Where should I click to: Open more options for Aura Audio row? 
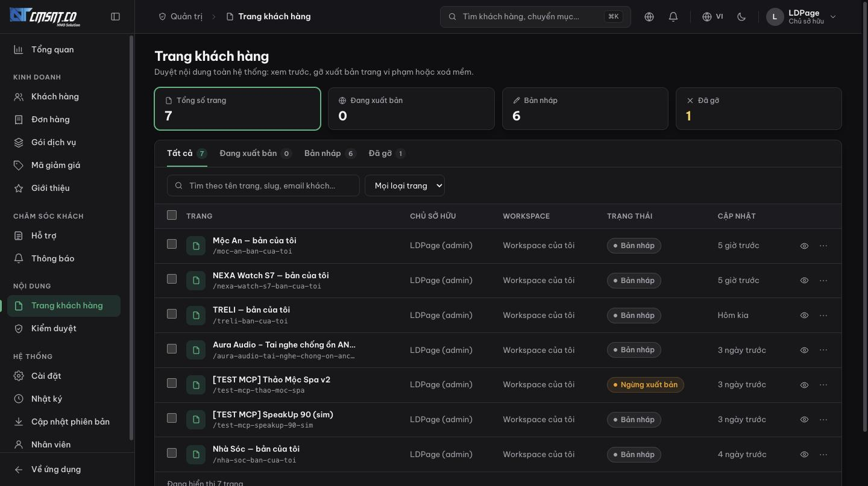[x=823, y=350]
